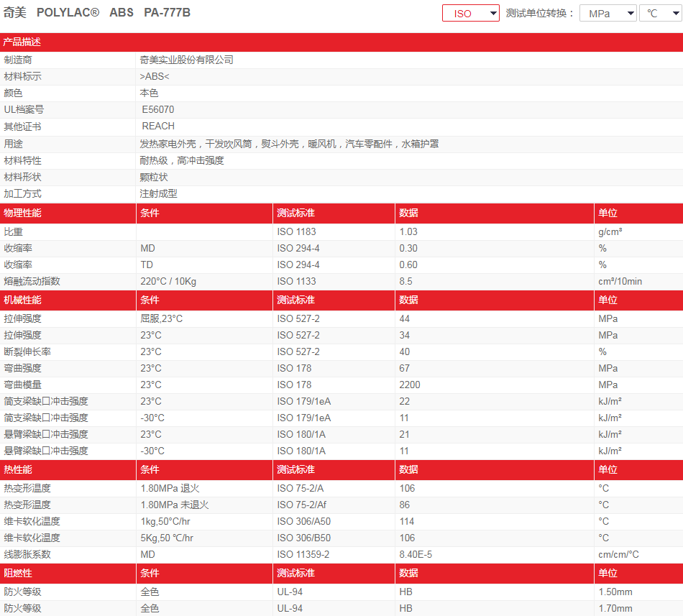Click the 断裂伸长率 row label
Image resolution: width=683 pixels, height=616 pixels.
pos(27,351)
